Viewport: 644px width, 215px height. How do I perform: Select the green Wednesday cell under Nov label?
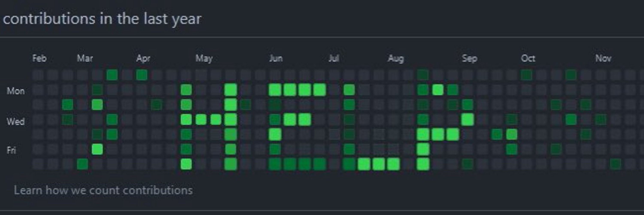pos(600,120)
